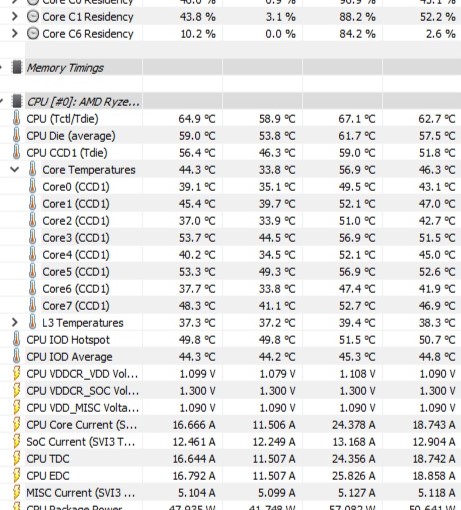
Task: Click the Core3 (CCD1) thermometer icon
Action: coord(32,237)
